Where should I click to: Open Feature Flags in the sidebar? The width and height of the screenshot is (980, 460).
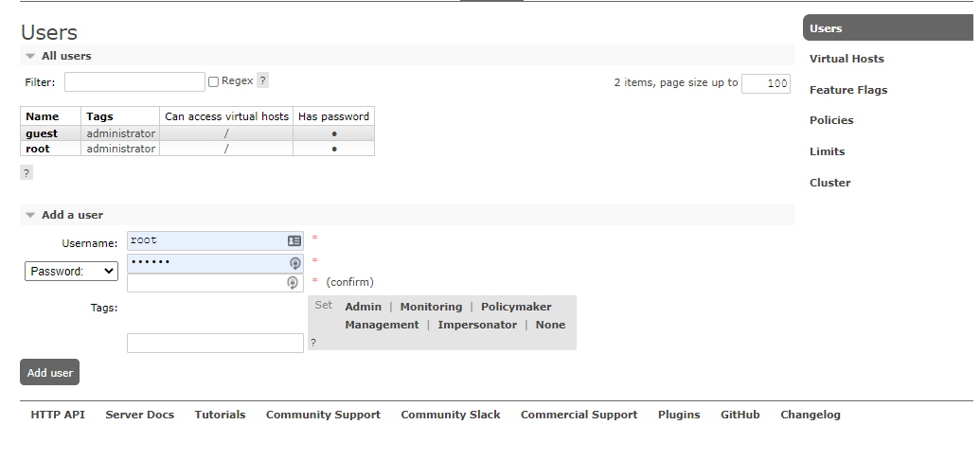(x=848, y=90)
